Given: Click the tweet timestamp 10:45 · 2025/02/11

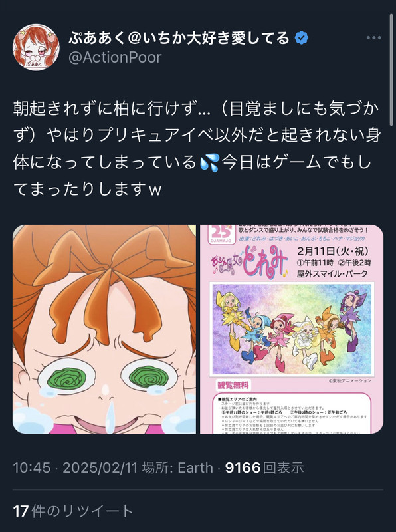Looking at the screenshot, I should [75, 468].
